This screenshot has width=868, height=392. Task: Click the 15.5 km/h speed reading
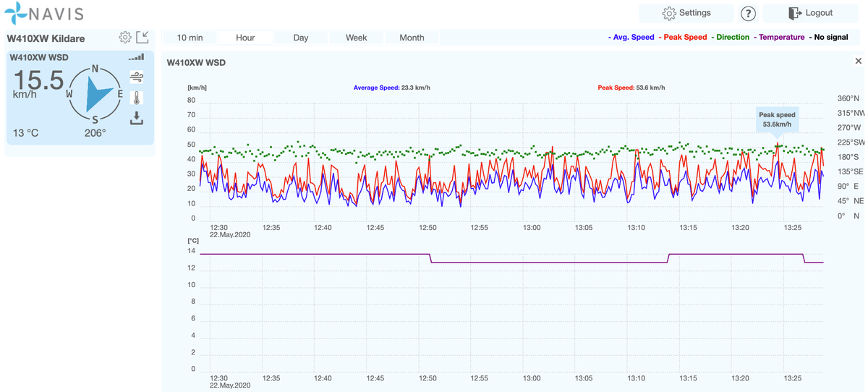pos(38,82)
